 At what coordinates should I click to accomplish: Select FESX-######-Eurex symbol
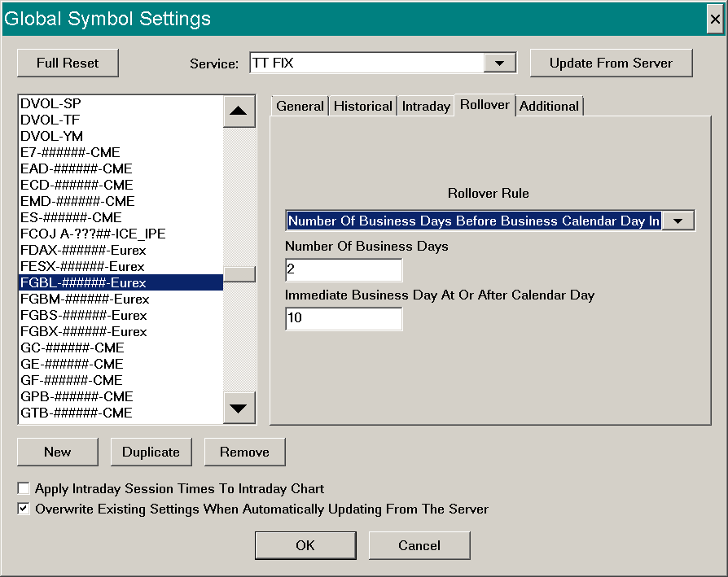coord(121,266)
